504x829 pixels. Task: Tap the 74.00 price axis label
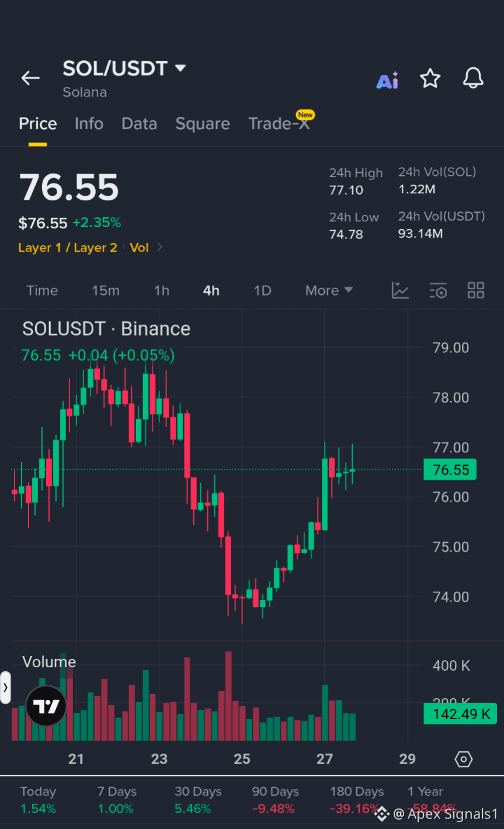(x=451, y=596)
